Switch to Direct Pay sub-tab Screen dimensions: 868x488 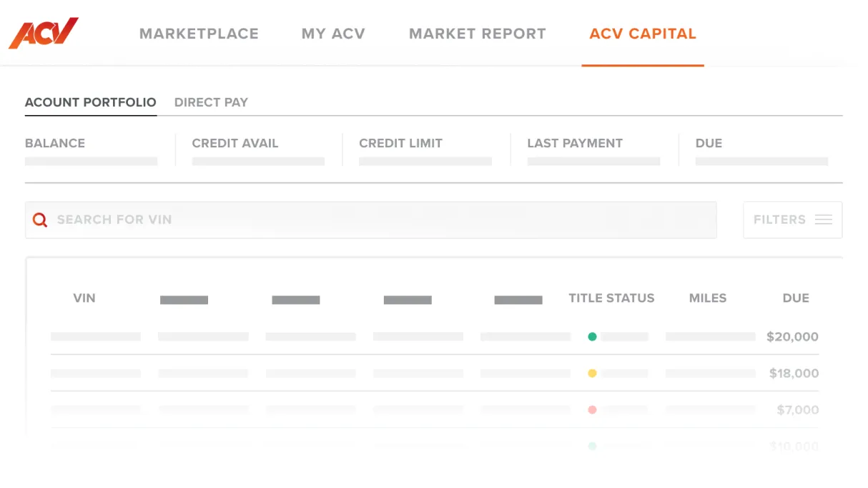click(x=211, y=102)
